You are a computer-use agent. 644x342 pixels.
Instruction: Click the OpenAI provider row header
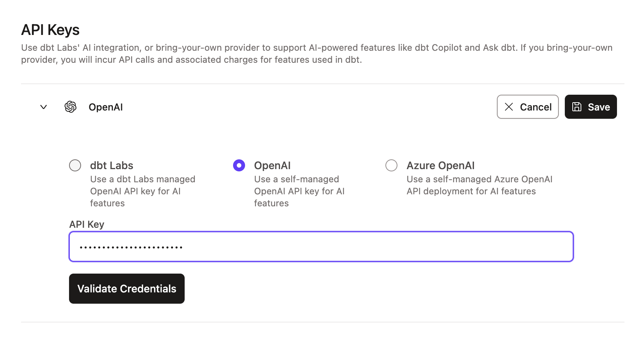pos(105,107)
